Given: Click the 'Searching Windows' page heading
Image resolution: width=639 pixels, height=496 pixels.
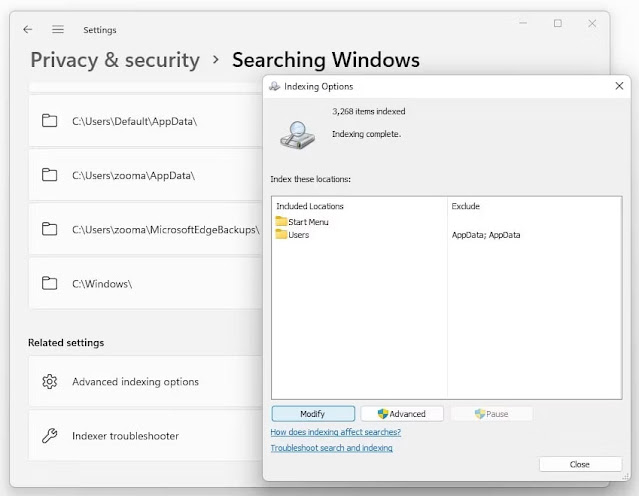Looking at the screenshot, I should click(326, 60).
